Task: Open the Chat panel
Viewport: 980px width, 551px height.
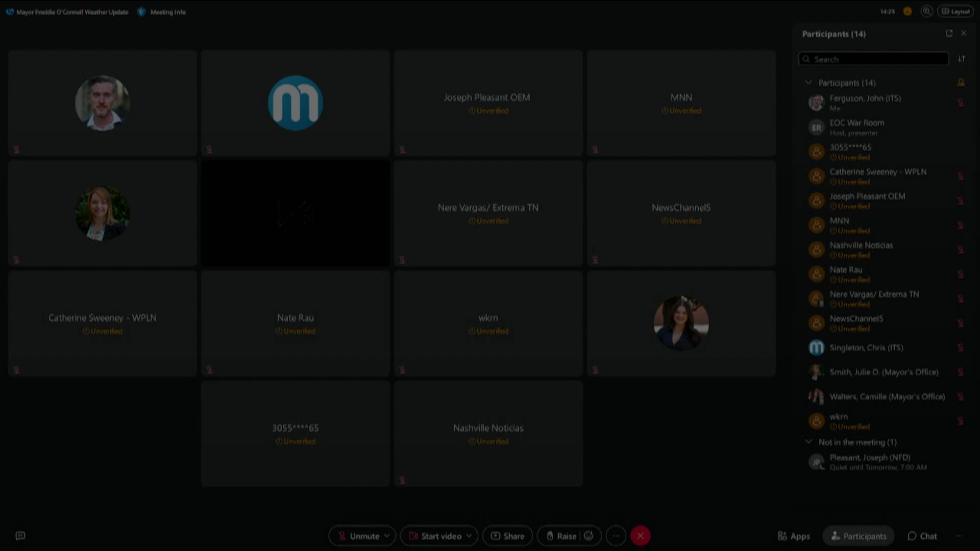Action: (x=922, y=536)
